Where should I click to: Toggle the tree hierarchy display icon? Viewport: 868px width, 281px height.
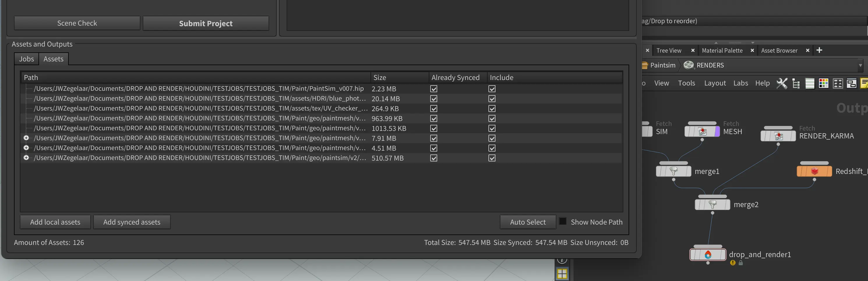[796, 83]
